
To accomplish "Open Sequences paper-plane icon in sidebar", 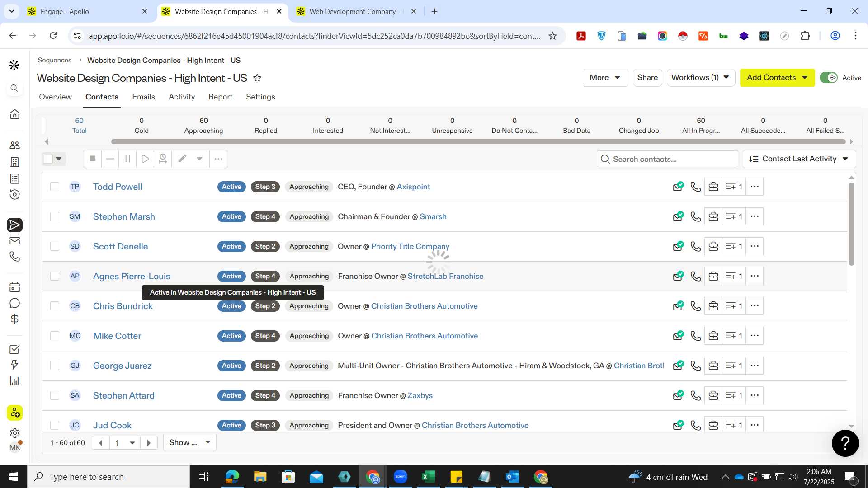I will (x=14, y=225).
